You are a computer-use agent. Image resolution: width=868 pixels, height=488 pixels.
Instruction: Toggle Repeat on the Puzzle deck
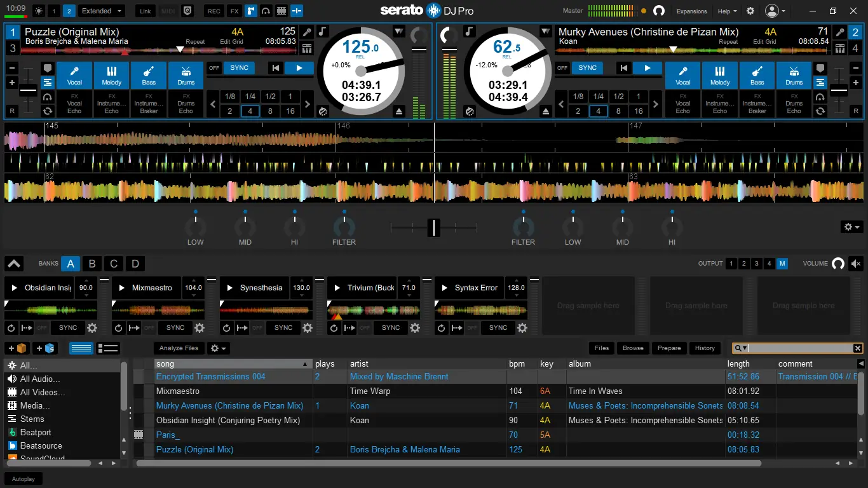coord(195,42)
